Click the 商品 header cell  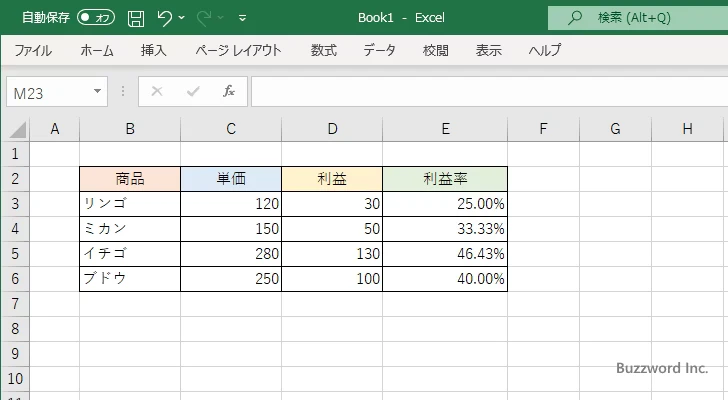tap(130, 179)
